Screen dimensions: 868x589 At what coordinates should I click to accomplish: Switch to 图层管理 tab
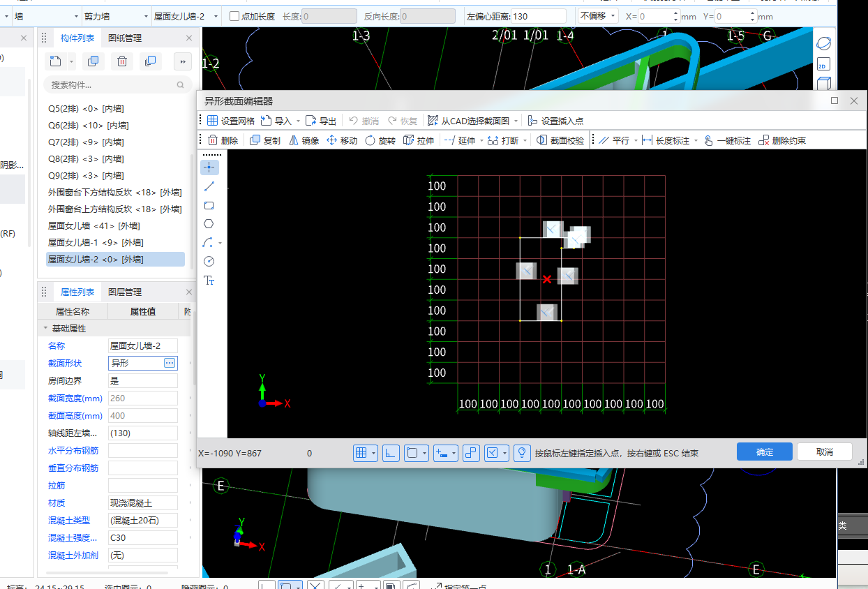click(x=125, y=292)
